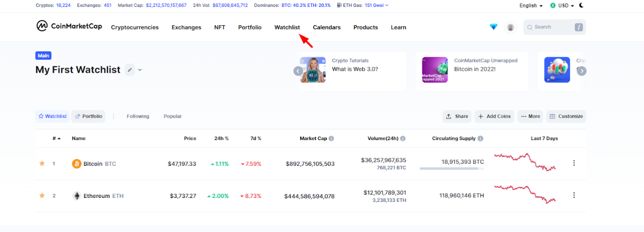Open Bitcoin row three-dot options menu
644x232 pixels.
tap(574, 163)
